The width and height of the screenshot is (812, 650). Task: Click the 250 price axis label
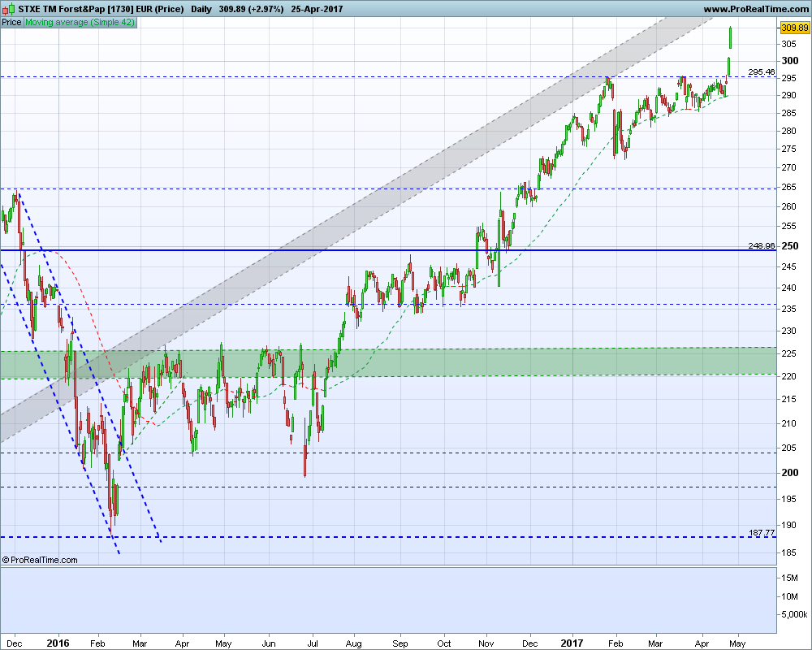click(790, 246)
